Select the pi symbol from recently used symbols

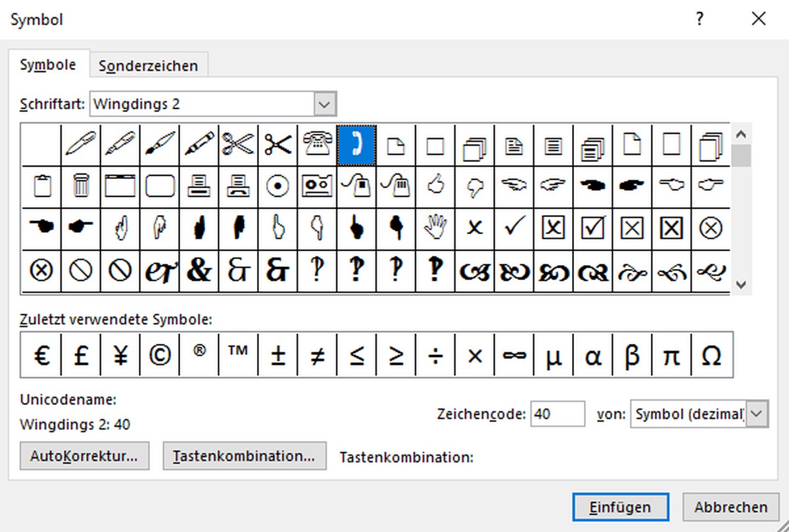pos(671,354)
